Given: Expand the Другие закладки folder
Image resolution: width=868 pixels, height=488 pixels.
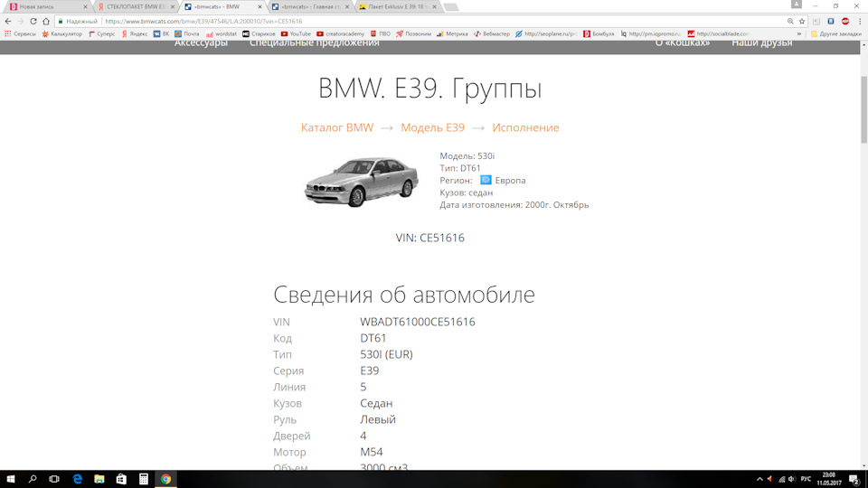Looking at the screenshot, I should 835,33.
